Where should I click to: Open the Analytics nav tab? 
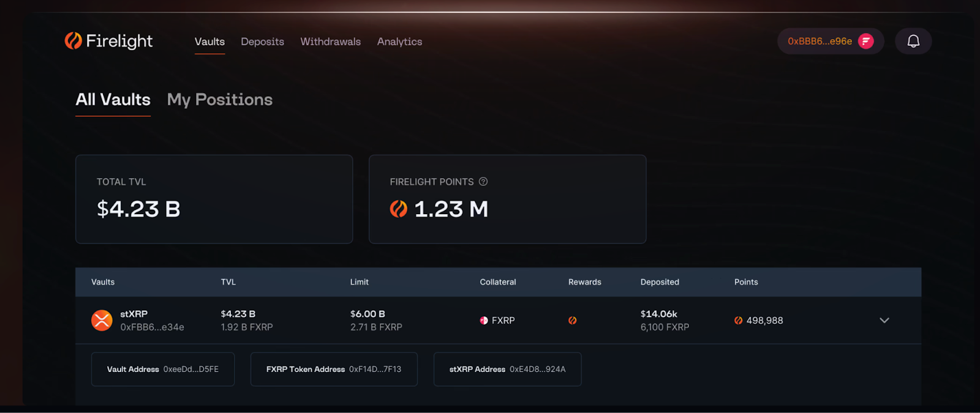[x=400, y=42]
